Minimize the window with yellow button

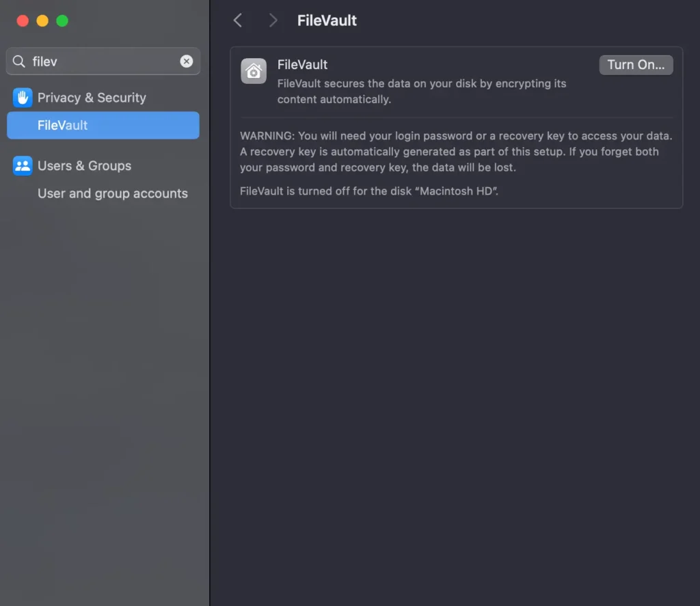click(42, 20)
